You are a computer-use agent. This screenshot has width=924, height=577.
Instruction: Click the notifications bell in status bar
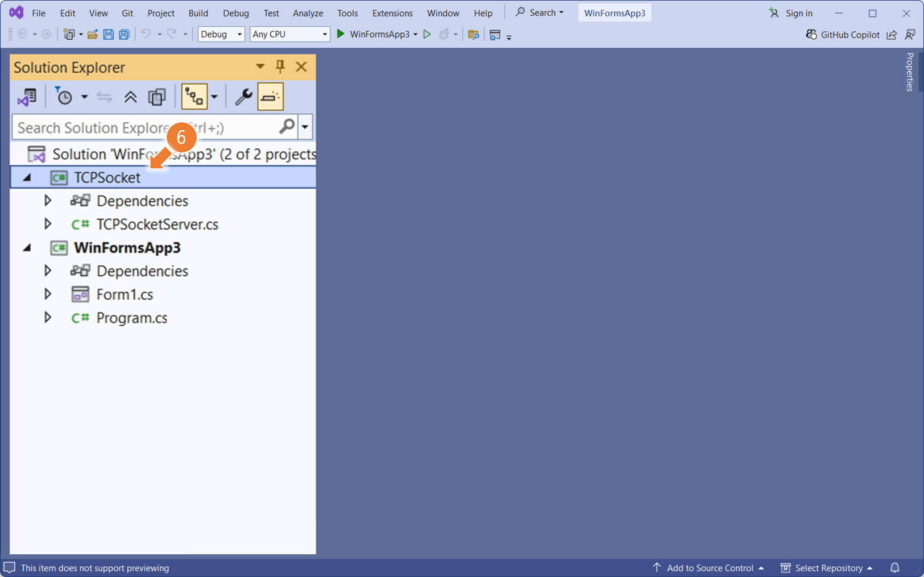[x=895, y=567]
